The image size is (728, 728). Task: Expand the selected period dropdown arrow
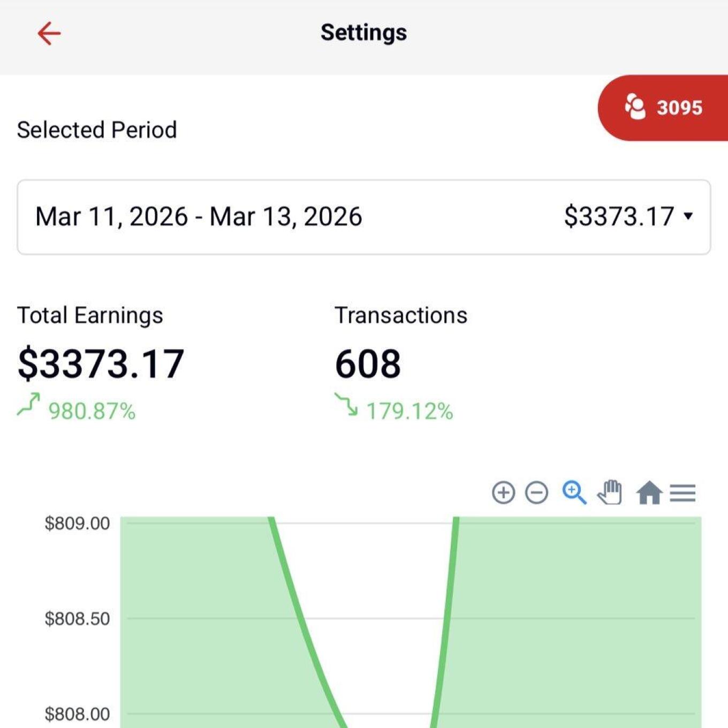[688, 216]
